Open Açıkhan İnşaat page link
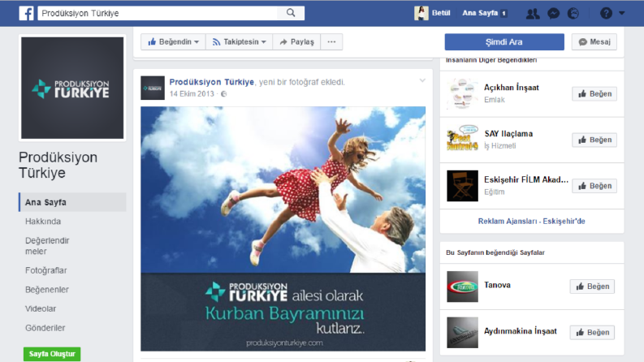Viewport: 644px width, 362px height. (x=512, y=88)
